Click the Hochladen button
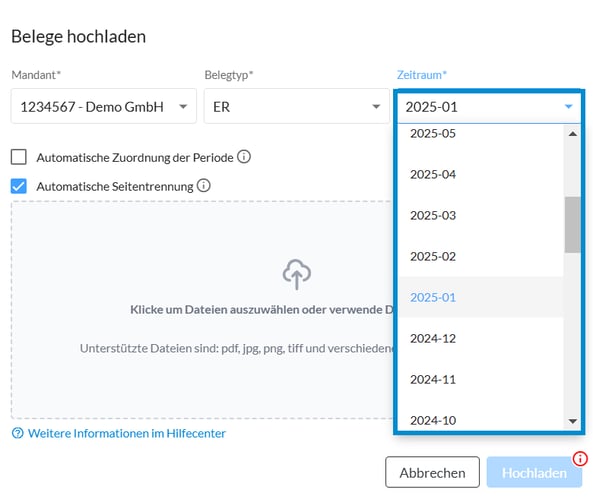The height and width of the screenshot is (499, 593). click(x=534, y=472)
